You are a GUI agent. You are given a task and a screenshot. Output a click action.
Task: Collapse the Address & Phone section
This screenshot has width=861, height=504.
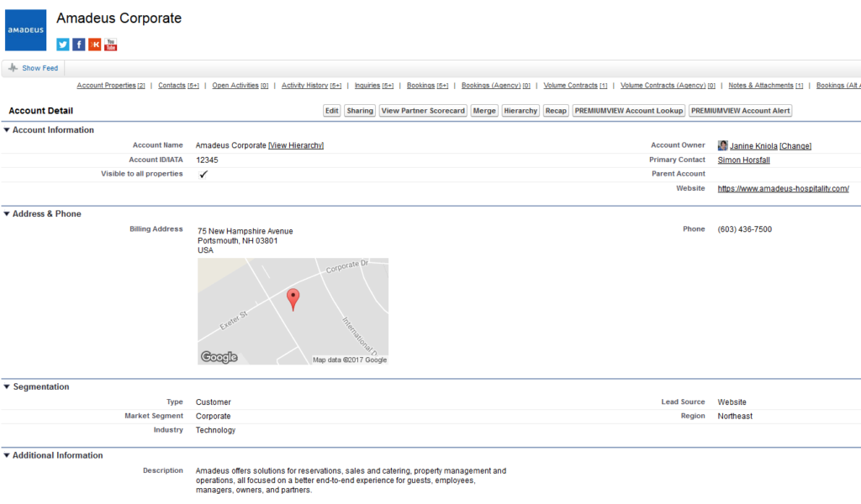tap(7, 214)
